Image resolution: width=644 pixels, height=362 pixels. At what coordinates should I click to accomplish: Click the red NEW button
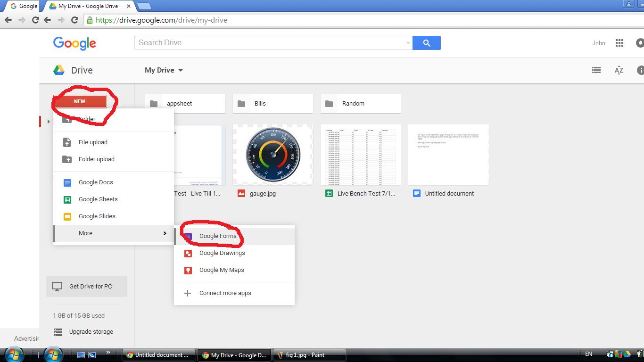(x=80, y=101)
